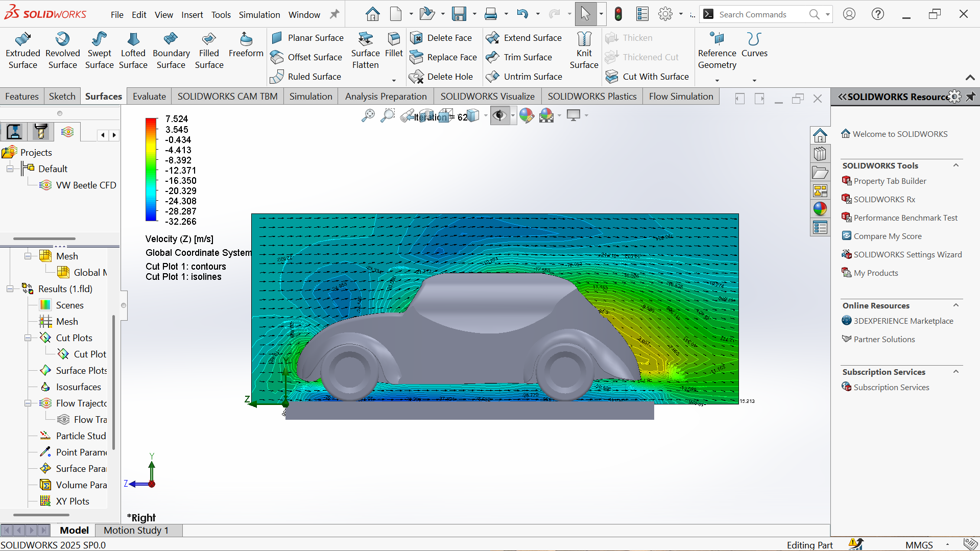980x551 pixels.
Task: Open the SOLIDWORKS Plastics tab
Action: coord(592,97)
